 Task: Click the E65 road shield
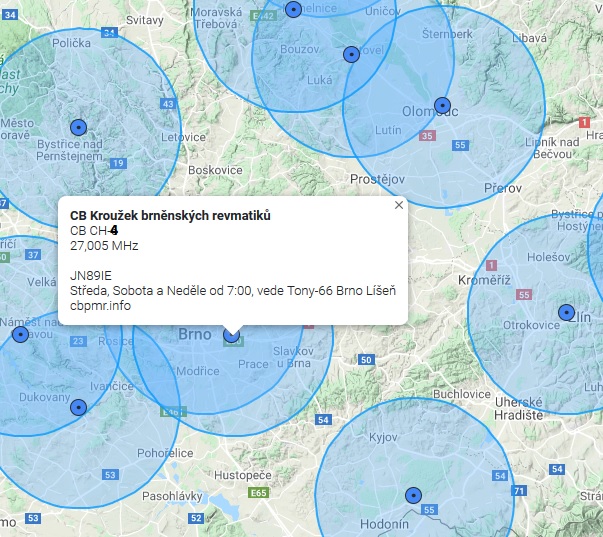pos(258,493)
